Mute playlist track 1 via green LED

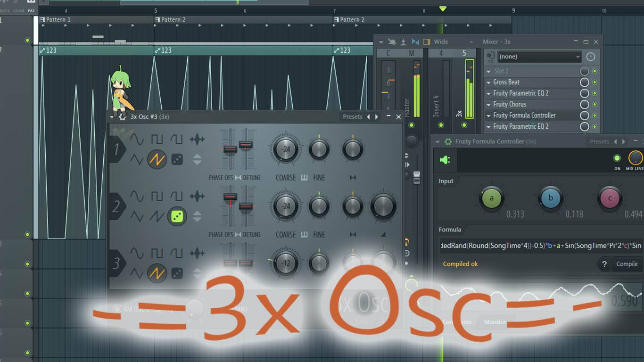point(27,41)
